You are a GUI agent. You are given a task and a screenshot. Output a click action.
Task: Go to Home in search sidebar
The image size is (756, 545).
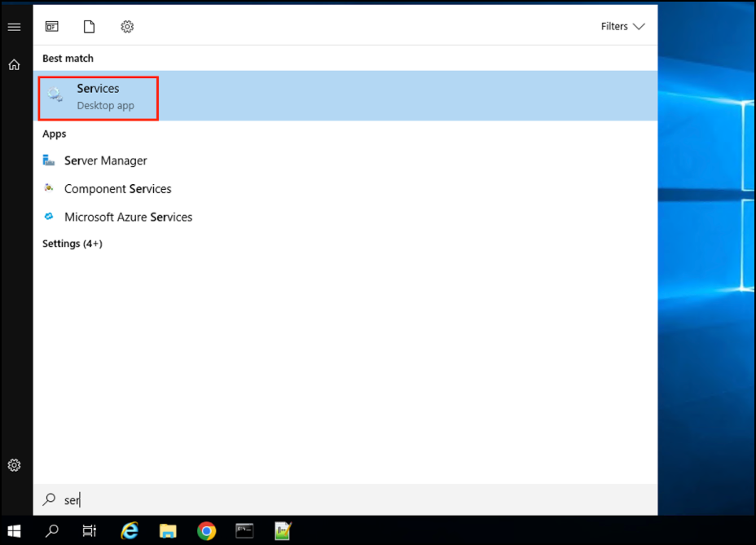pos(14,64)
